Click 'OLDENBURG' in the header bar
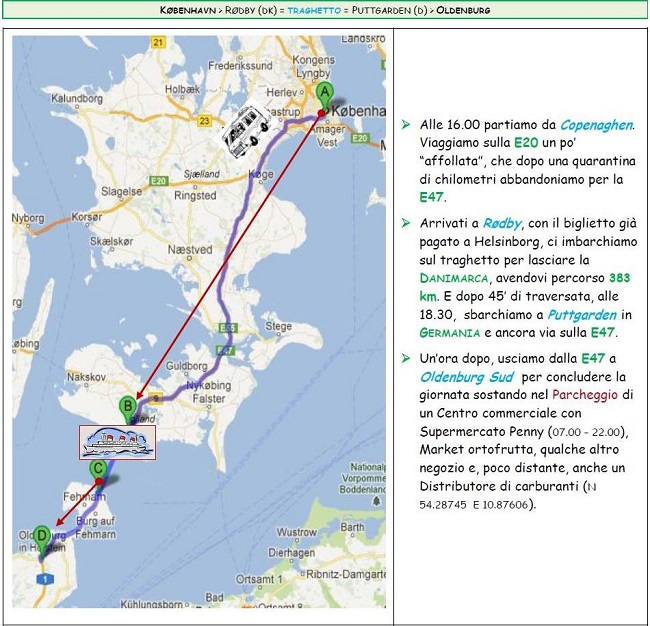Image resolution: width=650 pixels, height=626 pixels. [x=463, y=10]
